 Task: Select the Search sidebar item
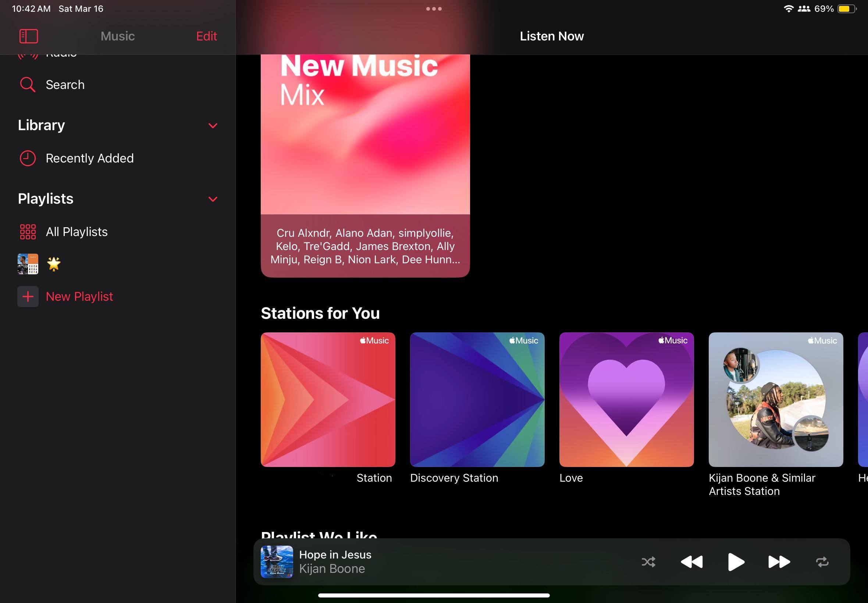pyautogui.click(x=65, y=85)
